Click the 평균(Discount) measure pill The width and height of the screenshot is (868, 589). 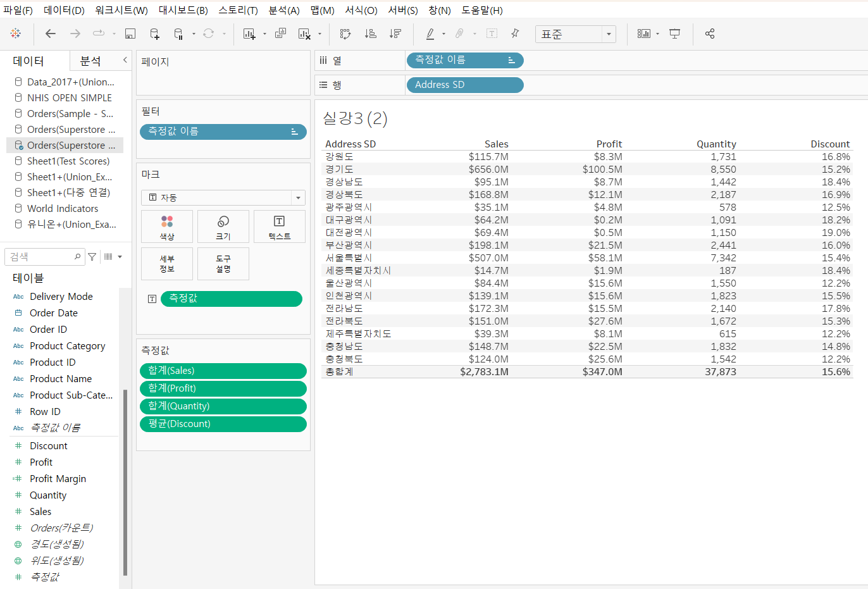coord(223,424)
